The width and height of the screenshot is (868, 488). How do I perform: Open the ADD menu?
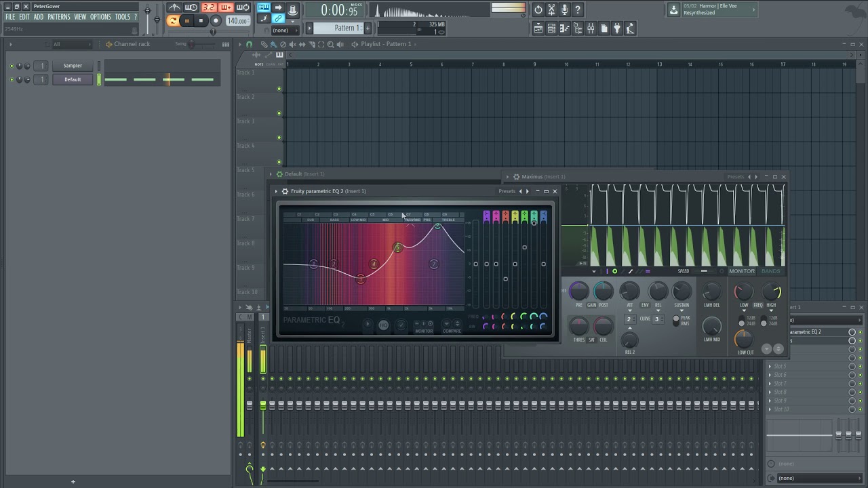(x=39, y=17)
